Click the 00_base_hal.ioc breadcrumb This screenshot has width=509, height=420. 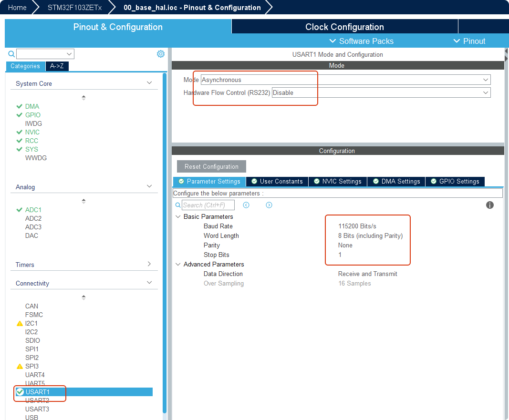[x=192, y=8]
